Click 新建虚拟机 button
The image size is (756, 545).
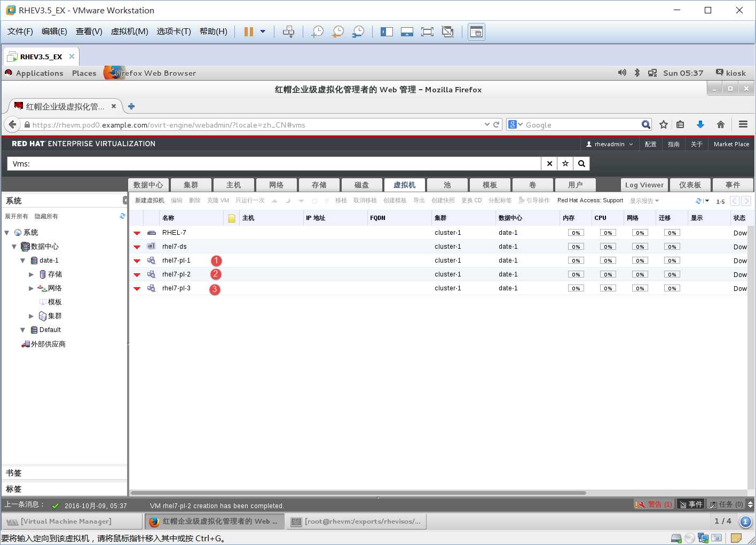pos(149,200)
